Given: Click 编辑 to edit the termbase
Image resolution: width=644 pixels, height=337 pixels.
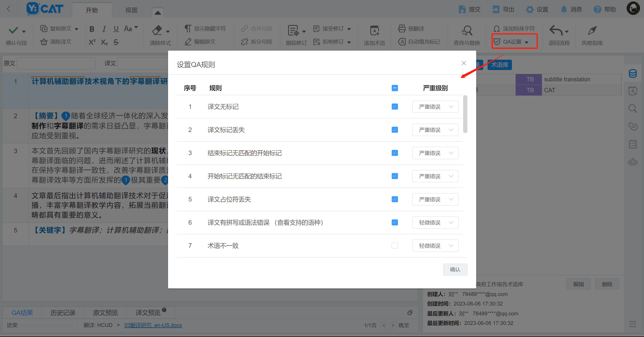Looking at the screenshot, I should tap(578, 284).
